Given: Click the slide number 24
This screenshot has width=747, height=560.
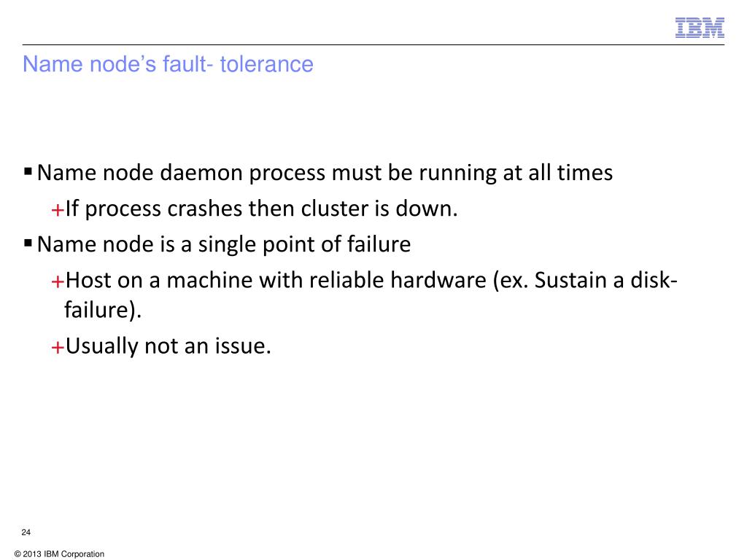Looking at the screenshot, I should (x=26, y=532).
